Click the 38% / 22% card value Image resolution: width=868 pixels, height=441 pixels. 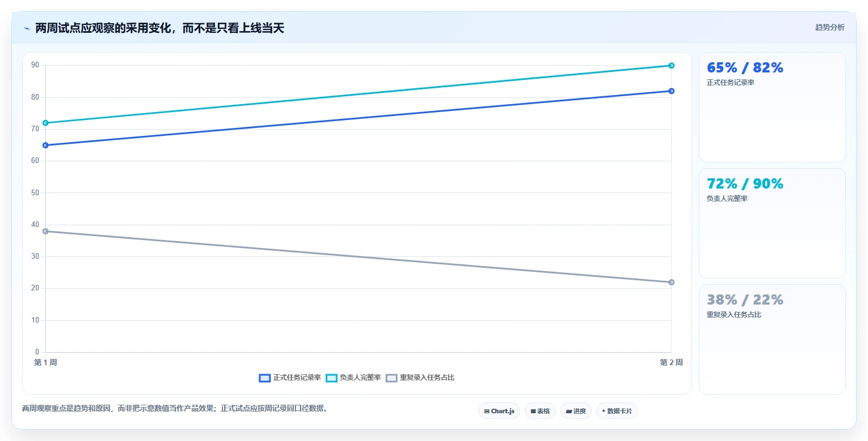coord(745,299)
